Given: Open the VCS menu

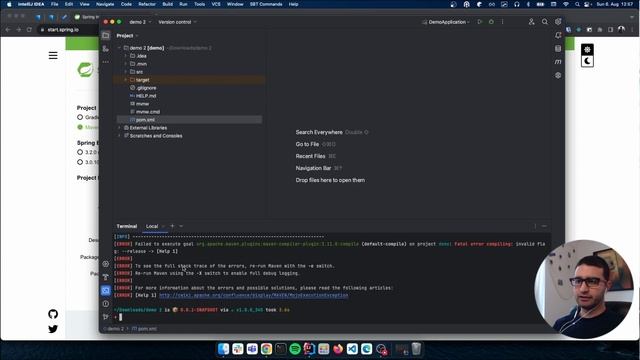Looking at the screenshot, I should click(x=216, y=4).
